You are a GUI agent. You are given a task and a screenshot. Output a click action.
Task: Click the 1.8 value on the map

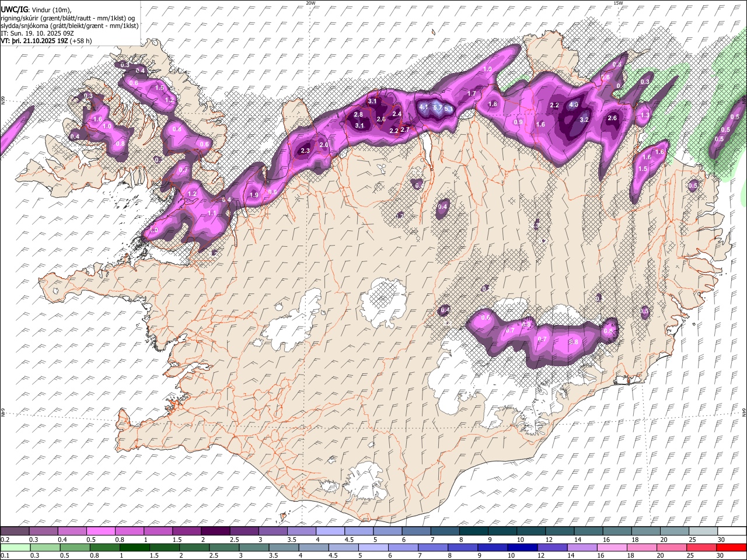pos(493,104)
